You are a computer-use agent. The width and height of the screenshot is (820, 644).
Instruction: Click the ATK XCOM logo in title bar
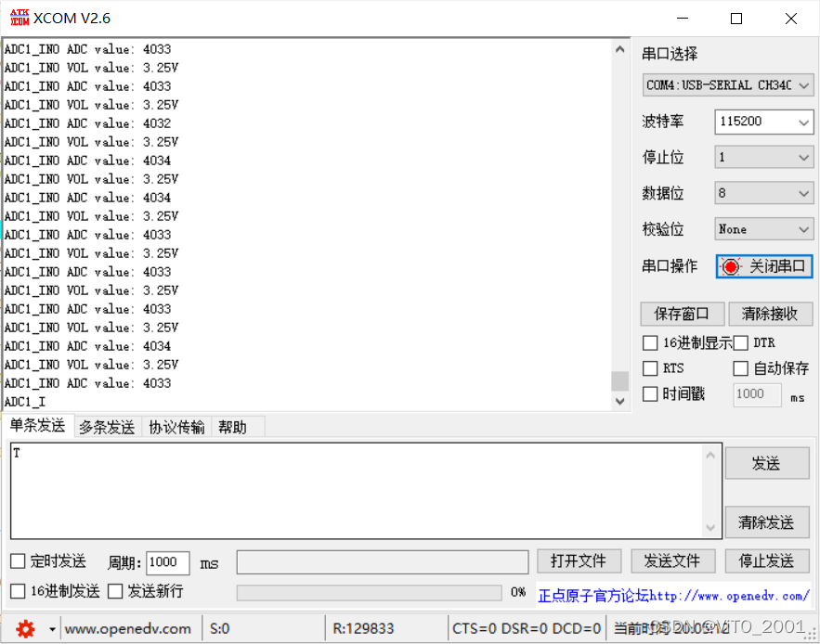click(19, 17)
